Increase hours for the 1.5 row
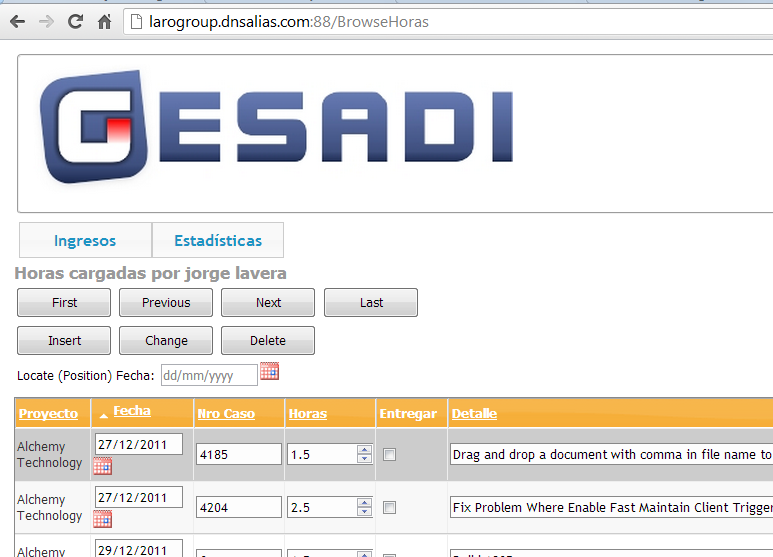The image size is (773, 557). tap(364, 450)
